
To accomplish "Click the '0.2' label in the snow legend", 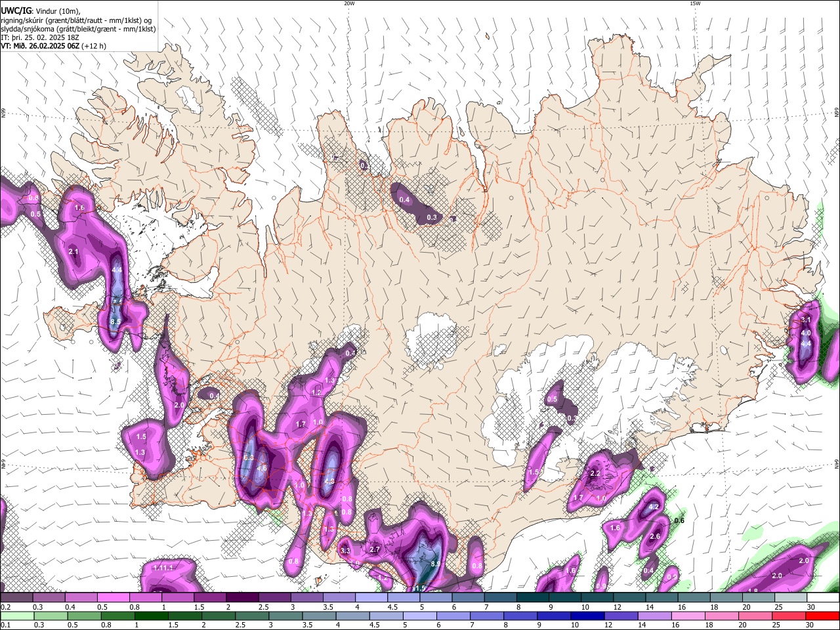I will coord(5,607).
